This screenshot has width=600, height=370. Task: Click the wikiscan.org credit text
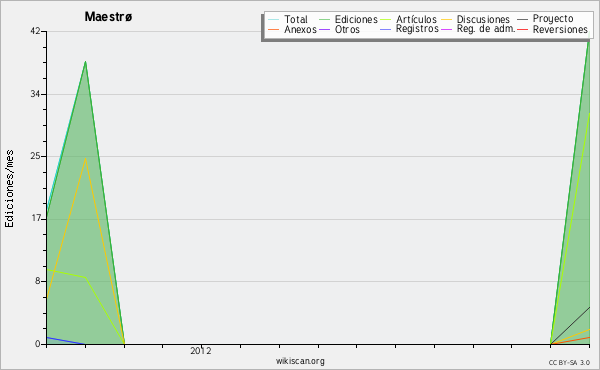point(300,361)
